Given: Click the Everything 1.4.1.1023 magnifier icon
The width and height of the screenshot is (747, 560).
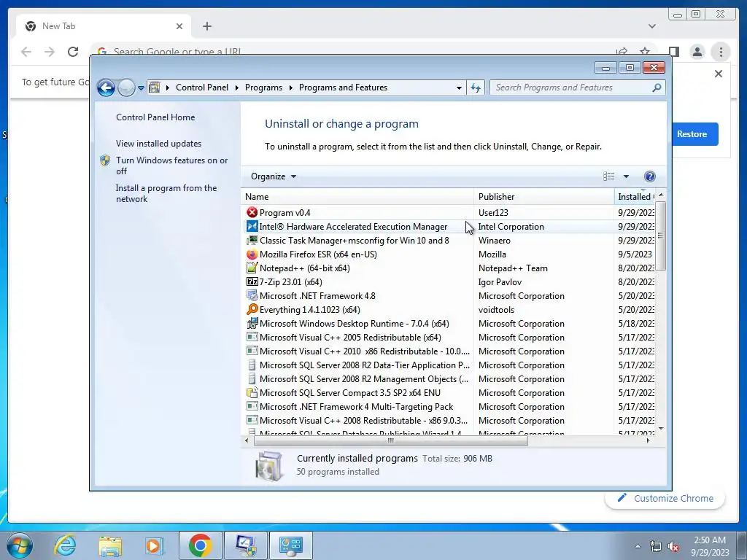Looking at the screenshot, I should pos(252,309).
